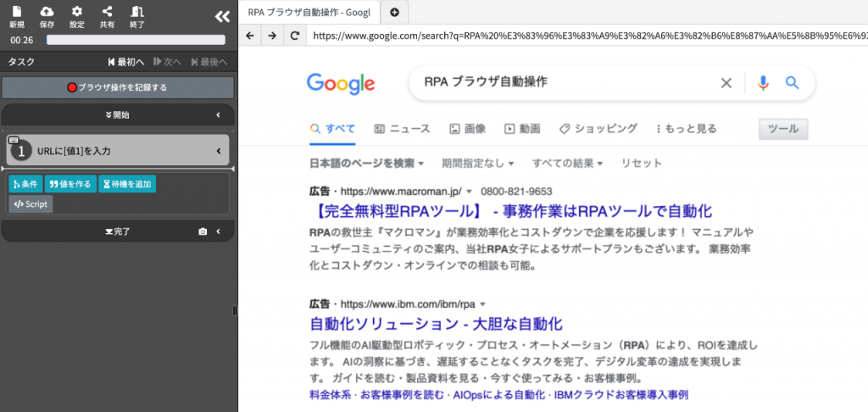Go forward with the browser forward arrow
Viewport: 868px width, 412px height.
pyautogui.click(x=272, y=36)
